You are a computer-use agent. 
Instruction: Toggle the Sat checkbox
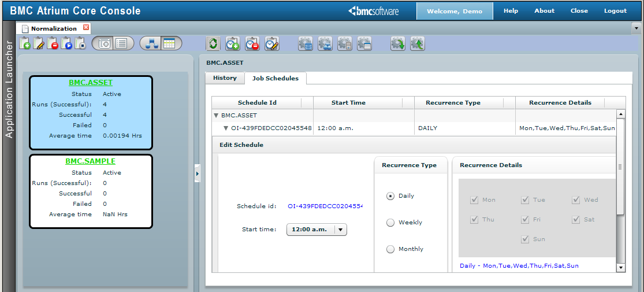tap(576, 220)
